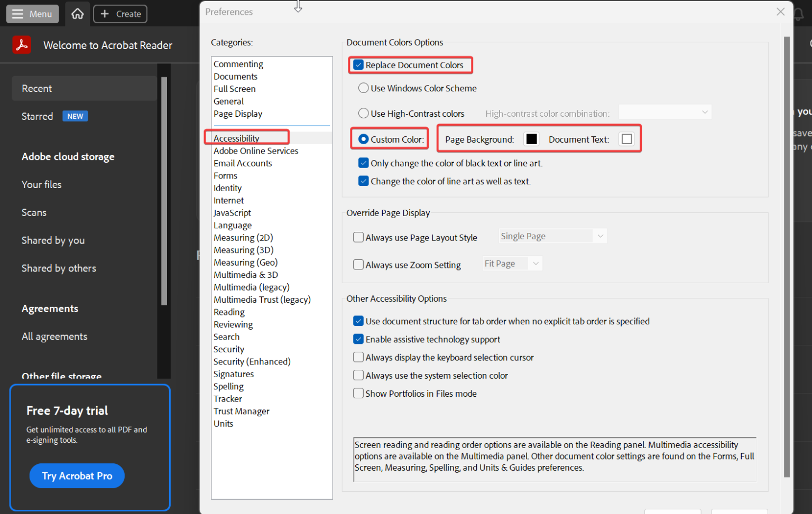
Task: Click the Page Background color swatch
Action: click(531, 138)
